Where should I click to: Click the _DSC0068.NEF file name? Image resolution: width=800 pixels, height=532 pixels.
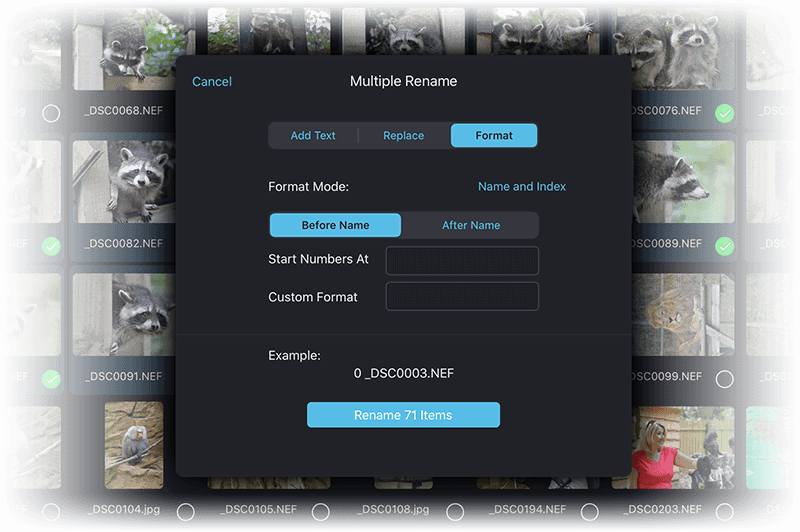coord(123,111)
